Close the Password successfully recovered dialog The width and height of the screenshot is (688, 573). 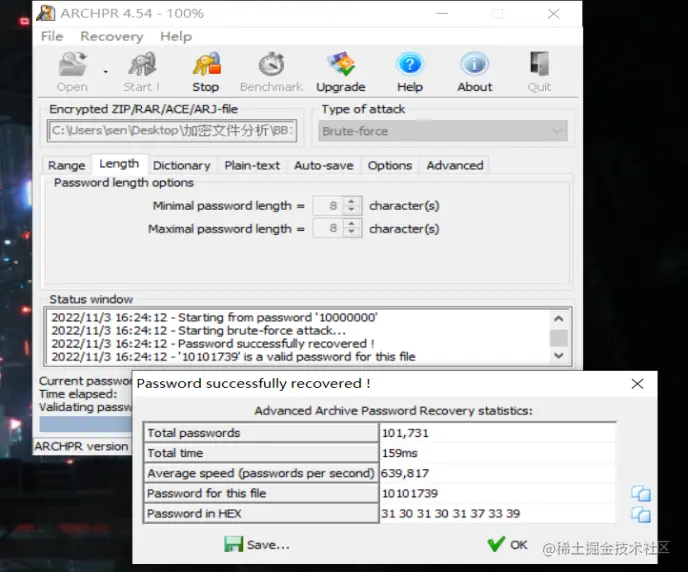coord(637,384)
